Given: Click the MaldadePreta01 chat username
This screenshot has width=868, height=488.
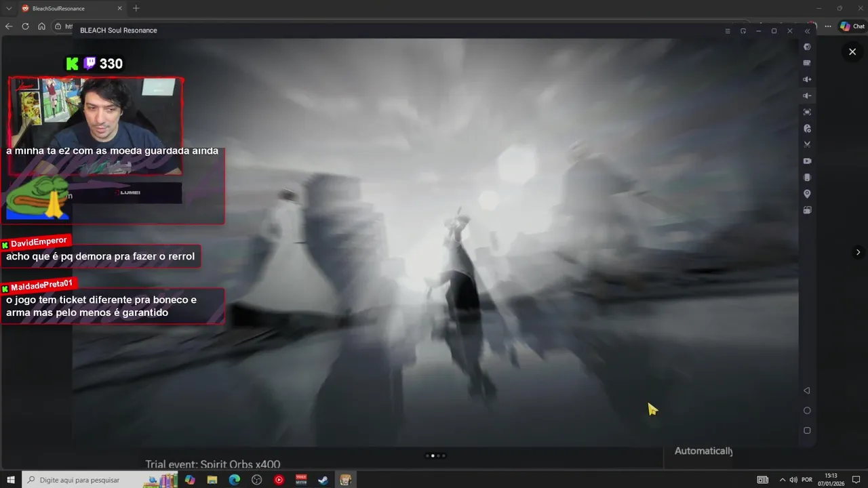Looking at the screenshot, I should [41, 286].
